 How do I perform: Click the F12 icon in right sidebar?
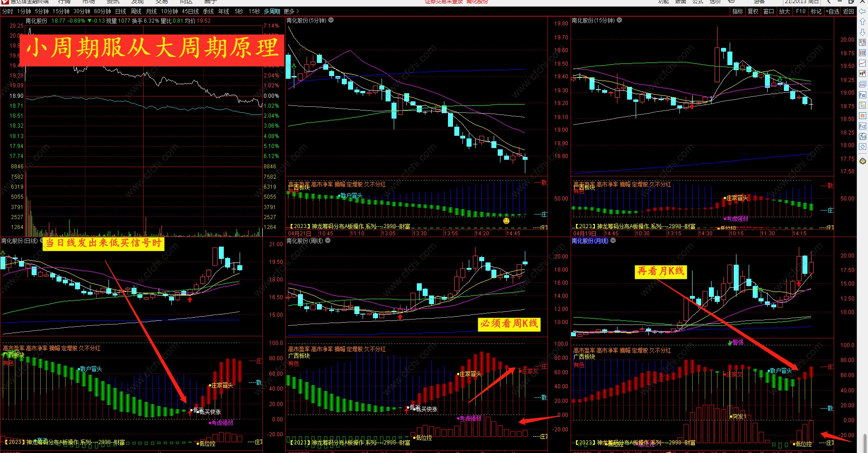pos(862,126)
